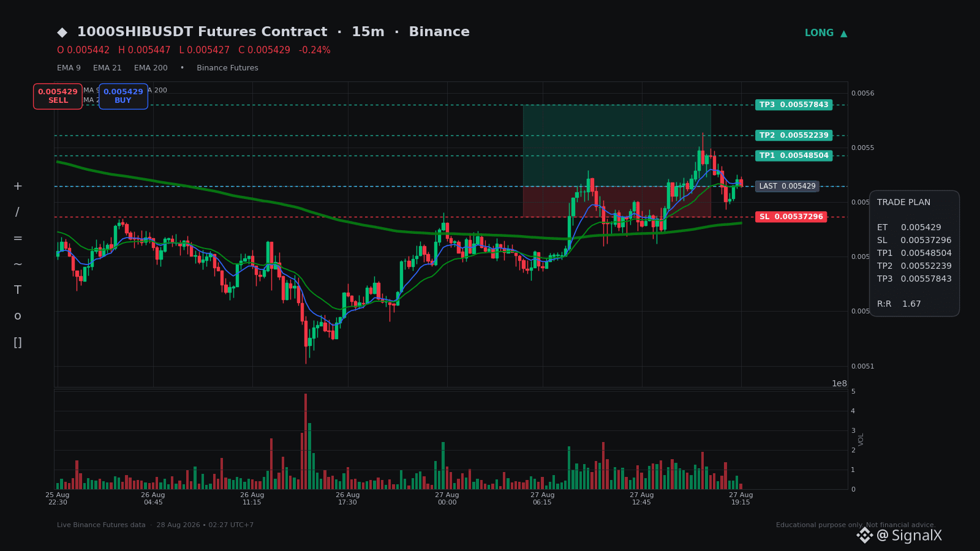This screenshot has height=551, width=980.
Task: Select the crosshair plus tool
Action: 18,186
